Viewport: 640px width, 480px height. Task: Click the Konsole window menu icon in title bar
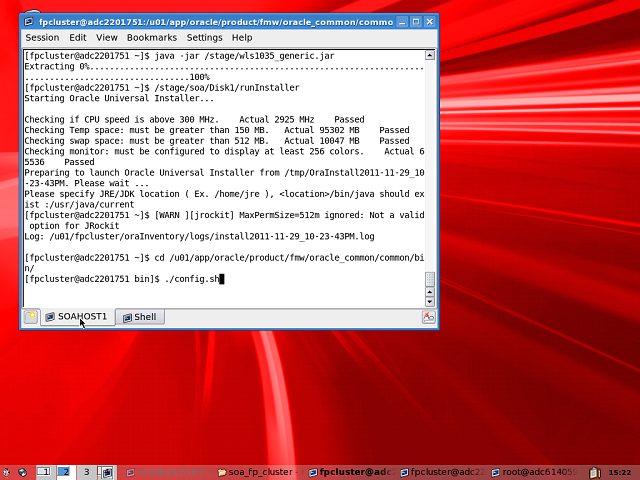29,22
